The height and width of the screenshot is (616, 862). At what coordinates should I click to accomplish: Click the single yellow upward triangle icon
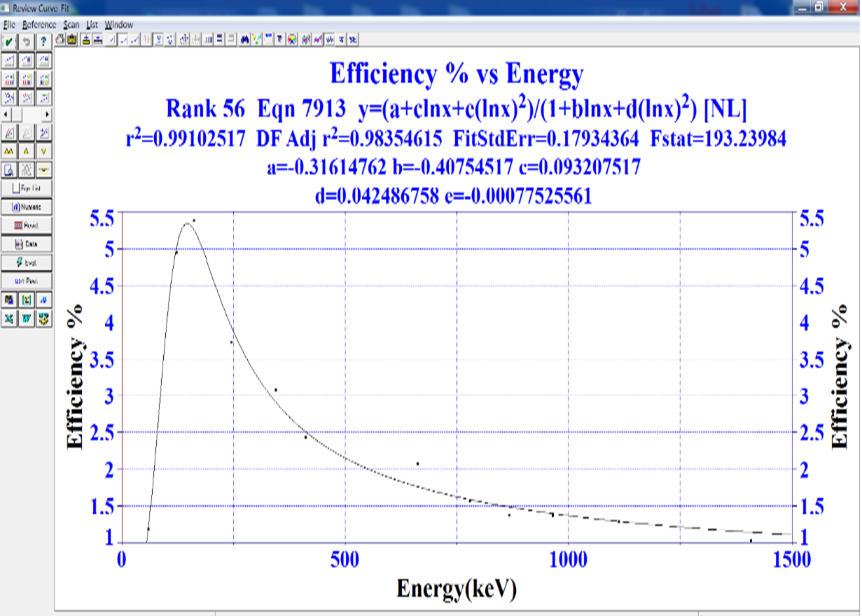[x=27, y=150]
